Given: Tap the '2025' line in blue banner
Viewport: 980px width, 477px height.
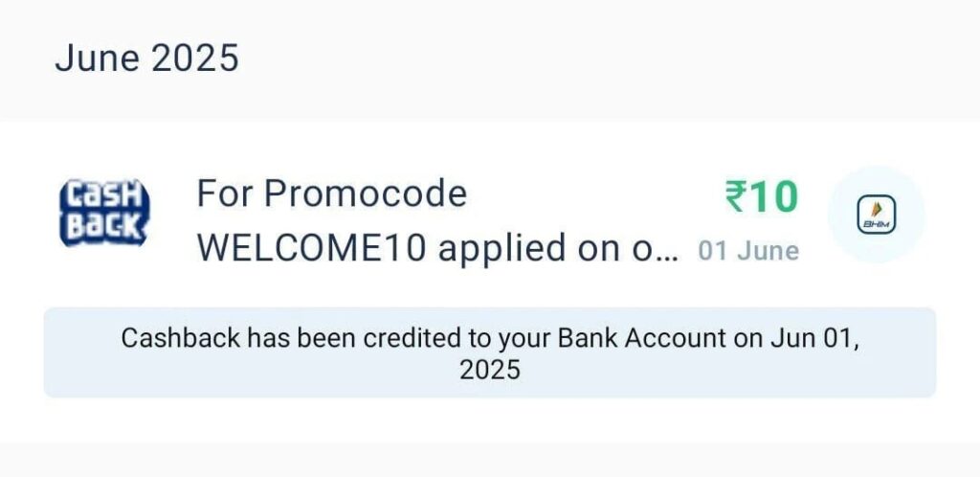Looking at the screenshot, I should coord(490,370).
